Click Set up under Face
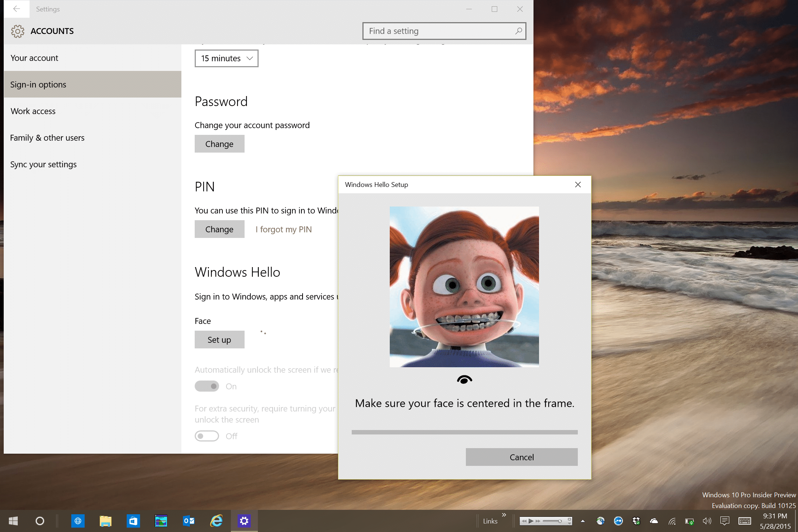Viewport: 798px width, 532px height. pyautogui.click(x=219, y=340)
